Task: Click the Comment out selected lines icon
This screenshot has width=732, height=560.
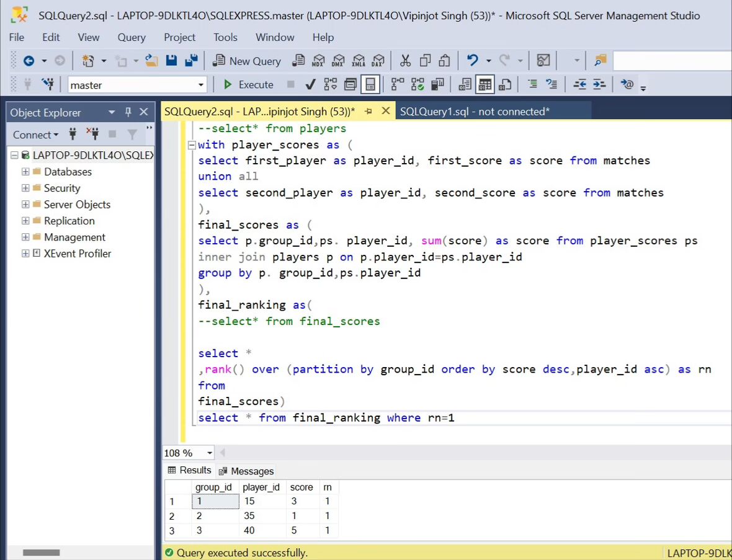Action: tap(532, 84)
